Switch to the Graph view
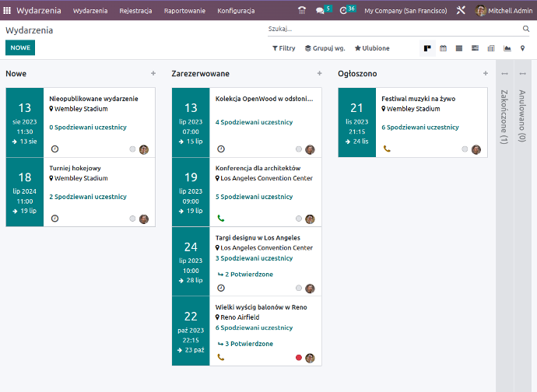Viewport: 537px width, 392px height. [x=507, y=48]
